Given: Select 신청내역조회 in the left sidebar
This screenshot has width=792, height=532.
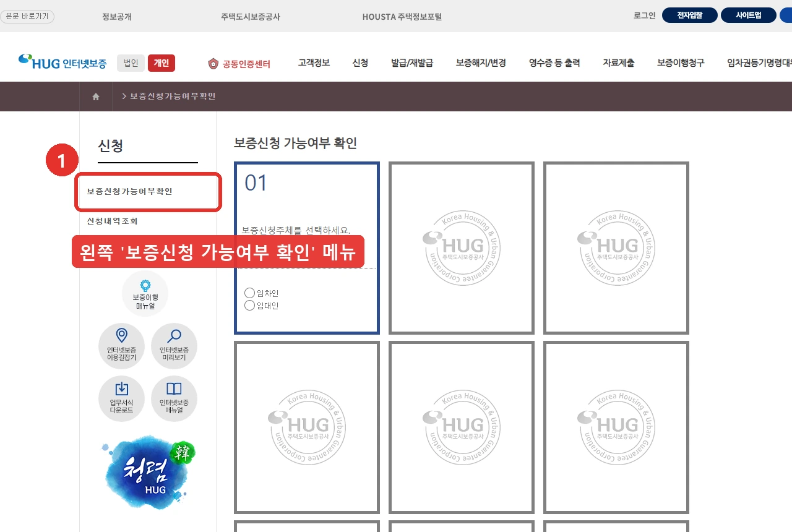Looking at the screenshot, I should pos(112,221).
